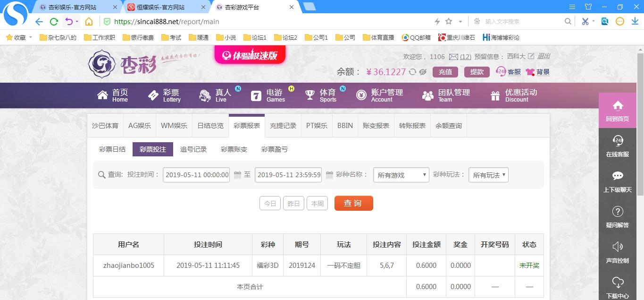Expand the 彩种名称 所有游戏 dropdown
Viewport: 644px width, 300px height.
(401, 175)
